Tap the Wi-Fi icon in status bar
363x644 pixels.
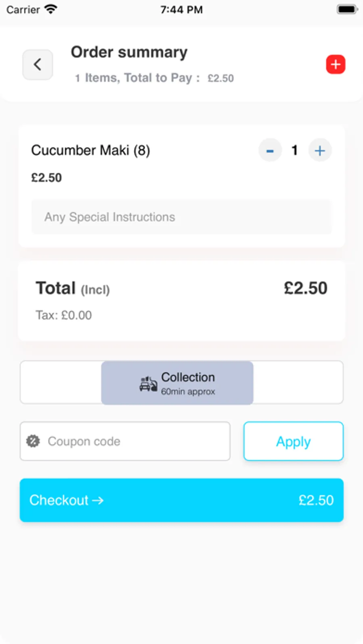[x=51, y=9]
